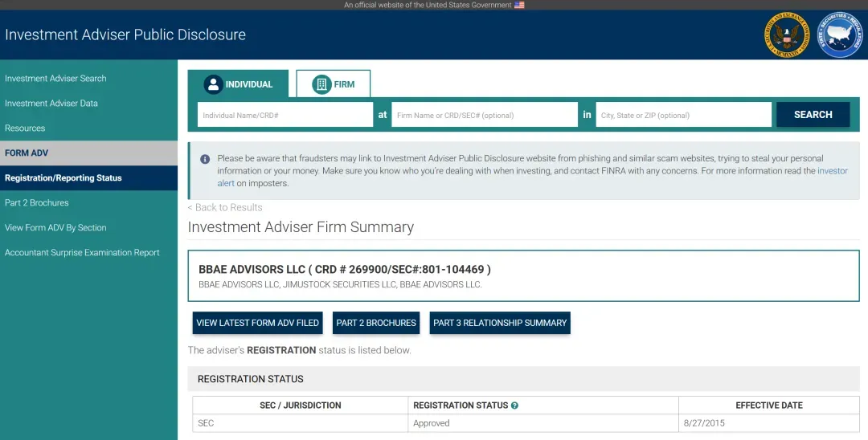This screenshot has height=440, width=868.
Task: Focus the Individual Name/CRD# field
Action: point(285,115)
